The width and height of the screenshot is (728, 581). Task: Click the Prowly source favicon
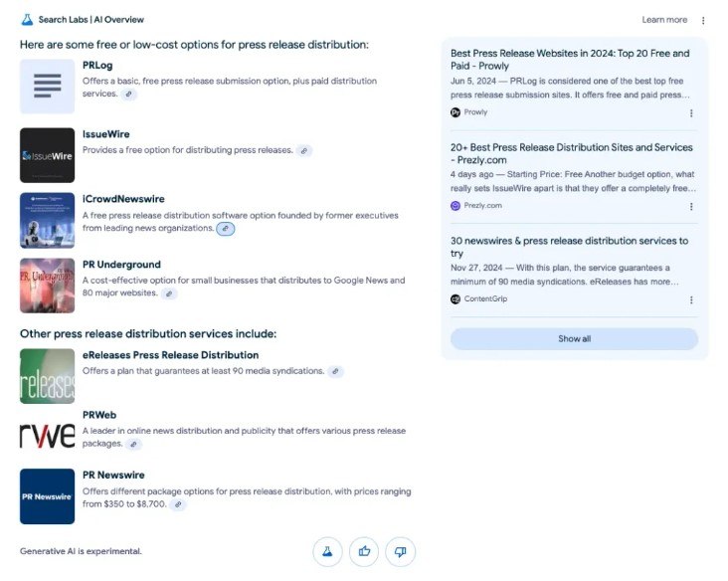coord(455,112)
